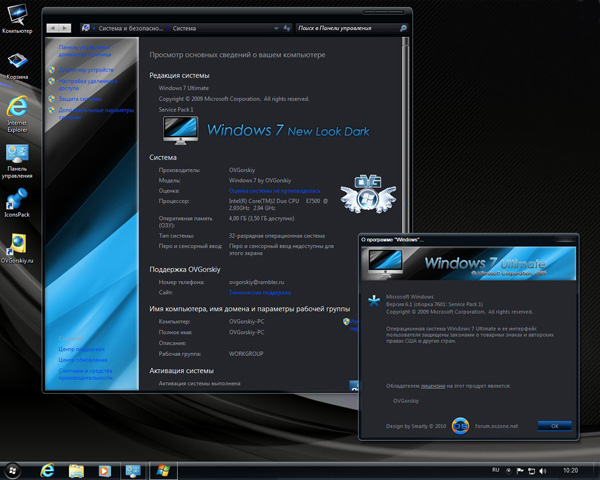The height and width of the screenshot is (480, 600).
Task: Launch Internet Explorer from the desktop
Action: (x=16, y=106)
